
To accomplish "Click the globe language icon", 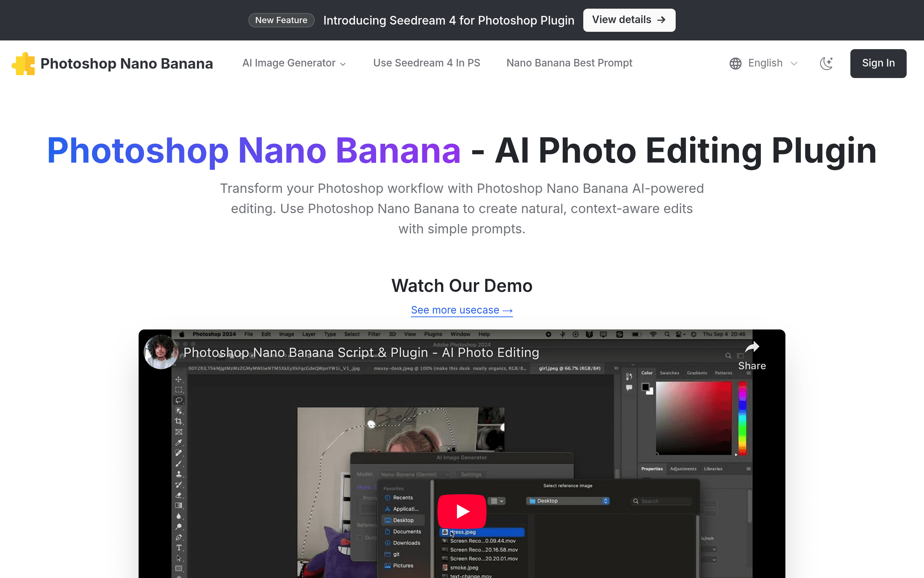I will (x=735, y=64).
